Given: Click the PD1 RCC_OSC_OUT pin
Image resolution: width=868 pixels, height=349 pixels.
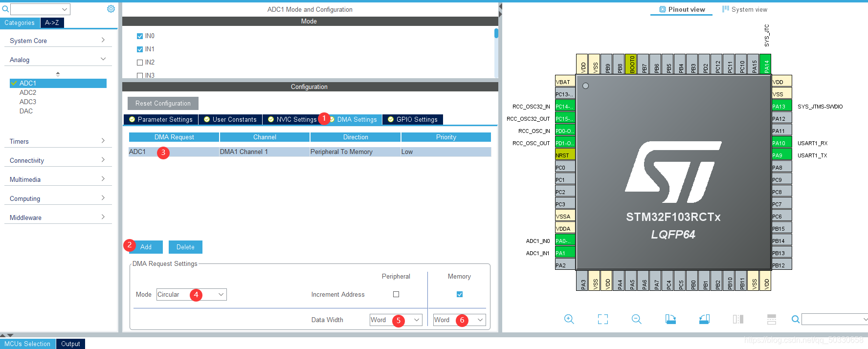Looking at the screenshot, I should pyautogui.click(x=565, y=143).
